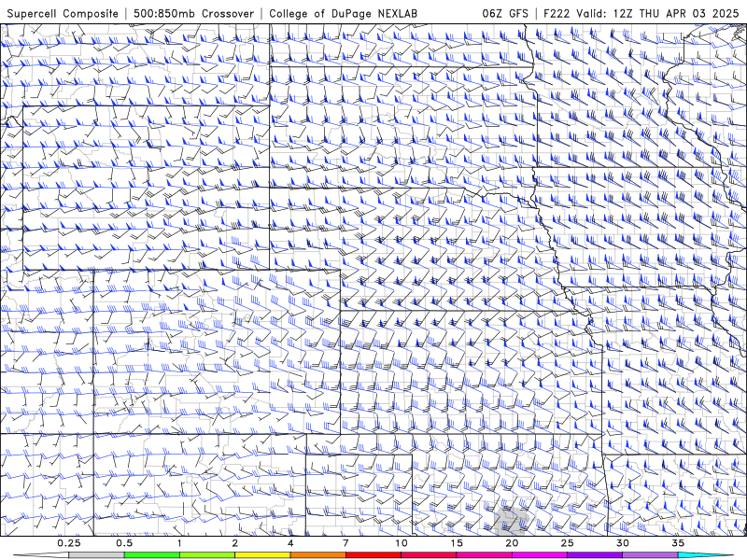Click the '20' legend value
This screenshot has width=747, height=560.
click(x=512, y=543)
